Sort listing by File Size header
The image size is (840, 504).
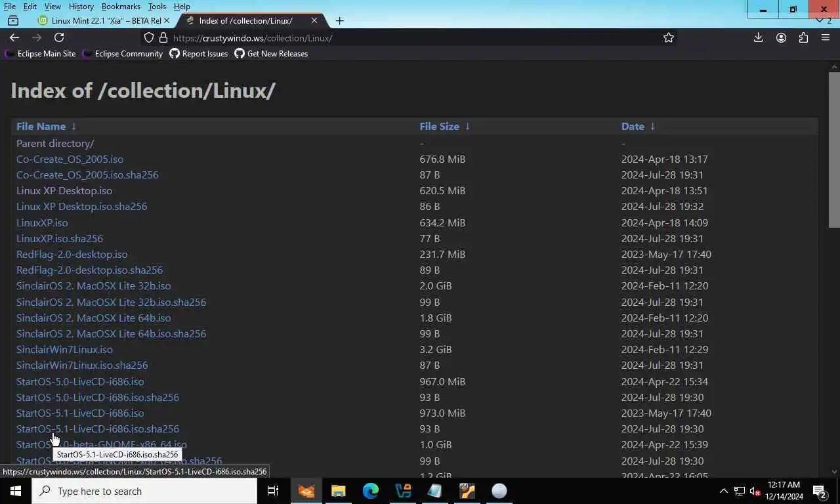point(439,126)
